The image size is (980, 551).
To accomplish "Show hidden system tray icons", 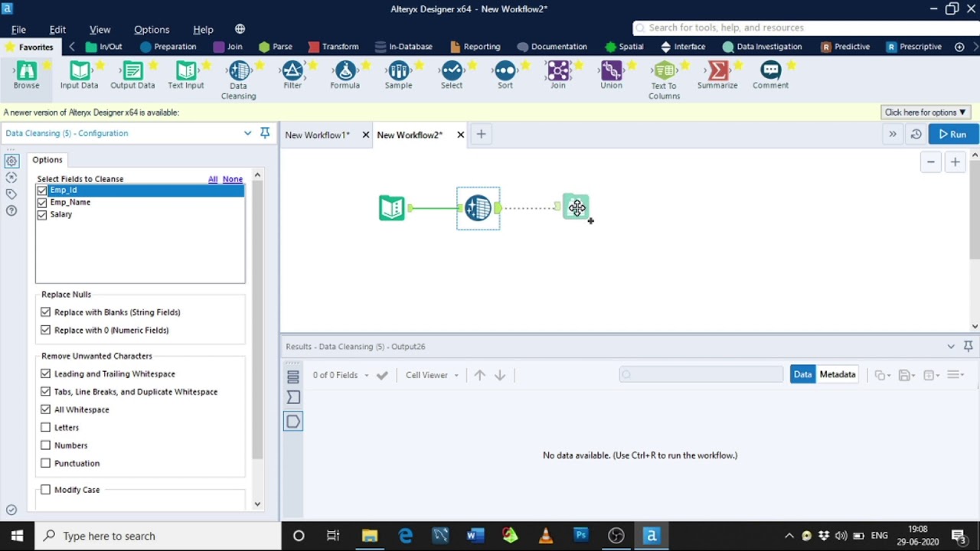I will tap(789, 536).
